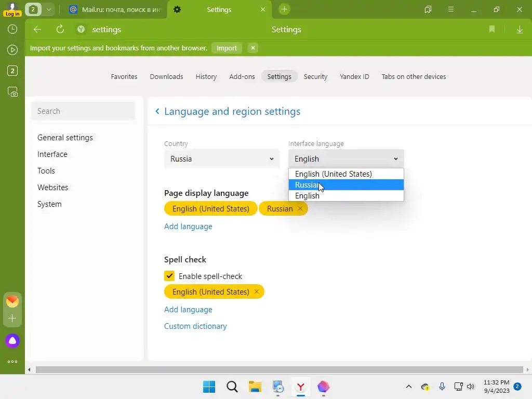Switch to the Favorites tab
This screenshot has width=532, height=399.
(124, 77)
